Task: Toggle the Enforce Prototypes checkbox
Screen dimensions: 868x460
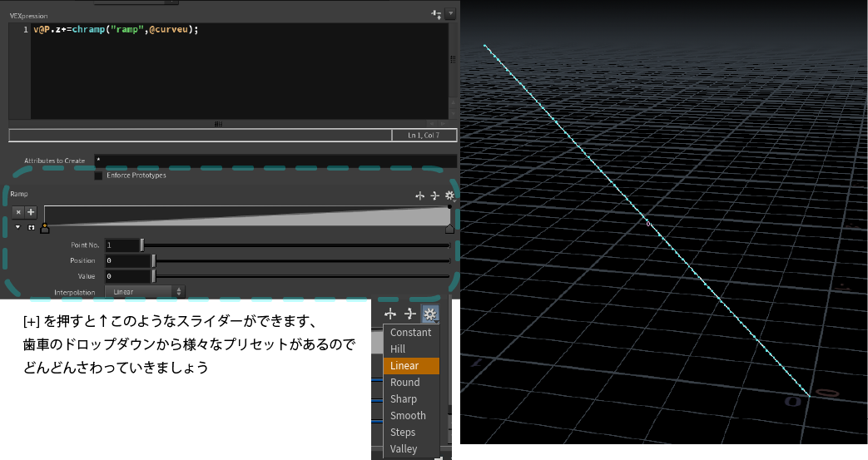Action: pyautogui.click(x=98, y=176)
